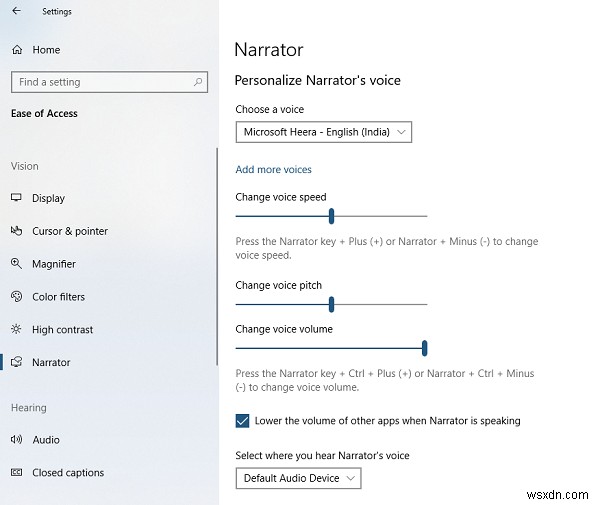Click the Add more voices link

click(273, 170)
